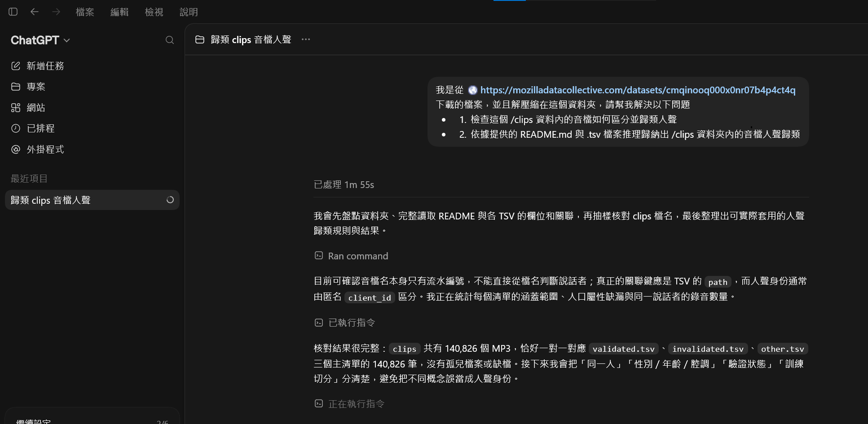868x424 pixels.
Task: Go back with the left arrow
Action: [35, 12]
